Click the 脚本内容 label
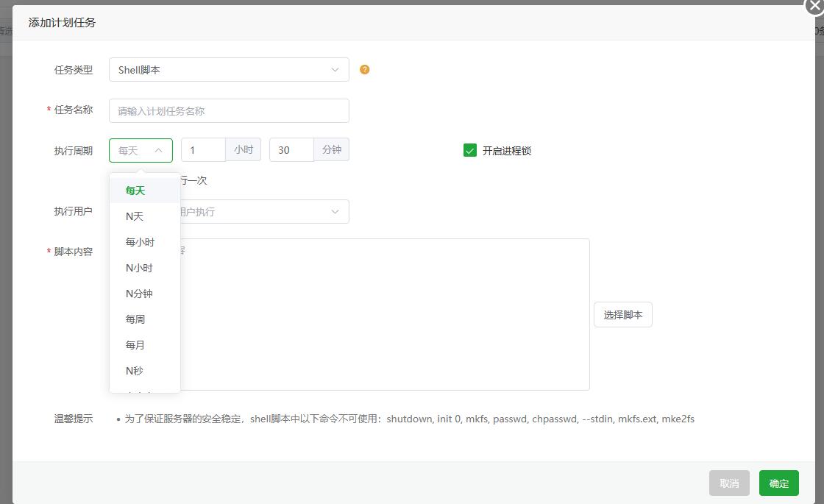 tap(73, 251)
